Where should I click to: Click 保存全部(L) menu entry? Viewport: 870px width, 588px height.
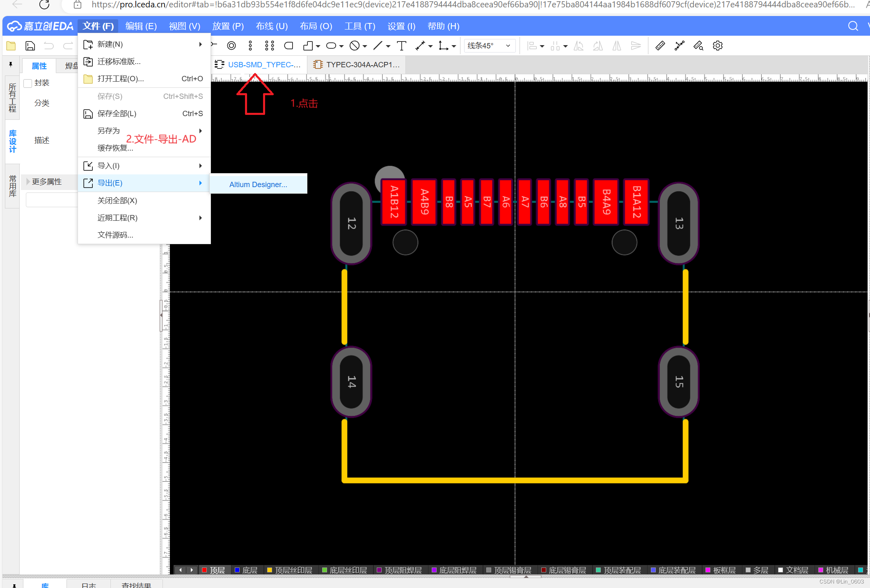coord(117,114)
